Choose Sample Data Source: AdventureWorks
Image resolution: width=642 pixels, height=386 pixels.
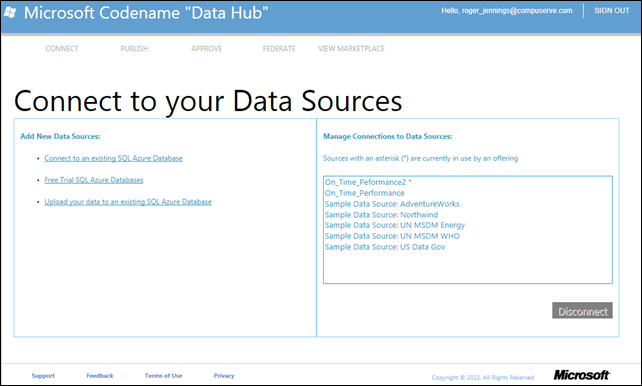tap(468, 203)
